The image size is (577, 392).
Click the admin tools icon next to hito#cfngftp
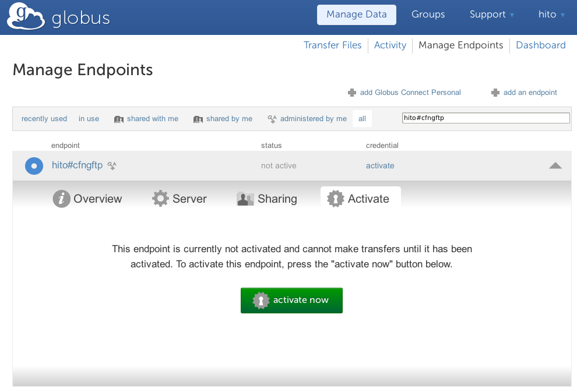[x=112, y=166]
